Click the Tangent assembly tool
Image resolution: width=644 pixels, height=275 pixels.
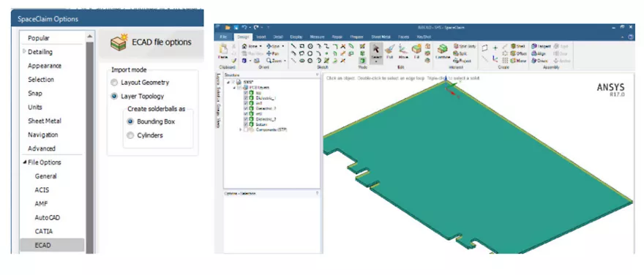542,46
